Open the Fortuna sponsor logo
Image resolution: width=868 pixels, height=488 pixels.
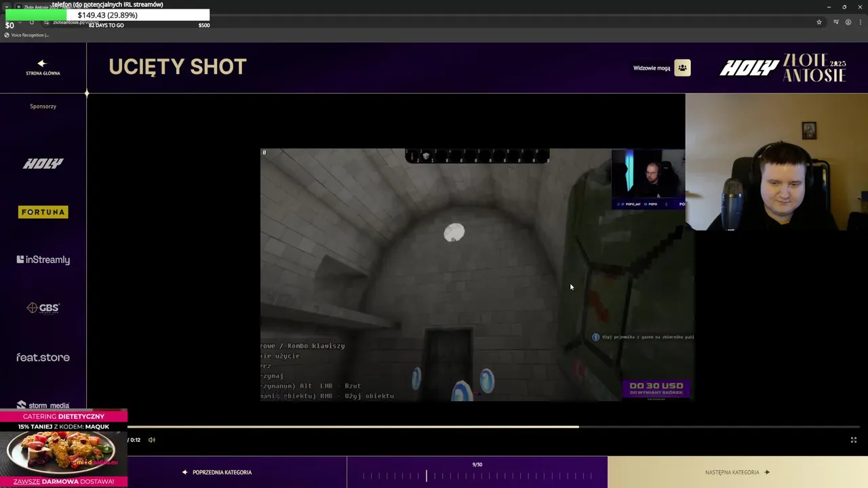(x=43, y=212)
